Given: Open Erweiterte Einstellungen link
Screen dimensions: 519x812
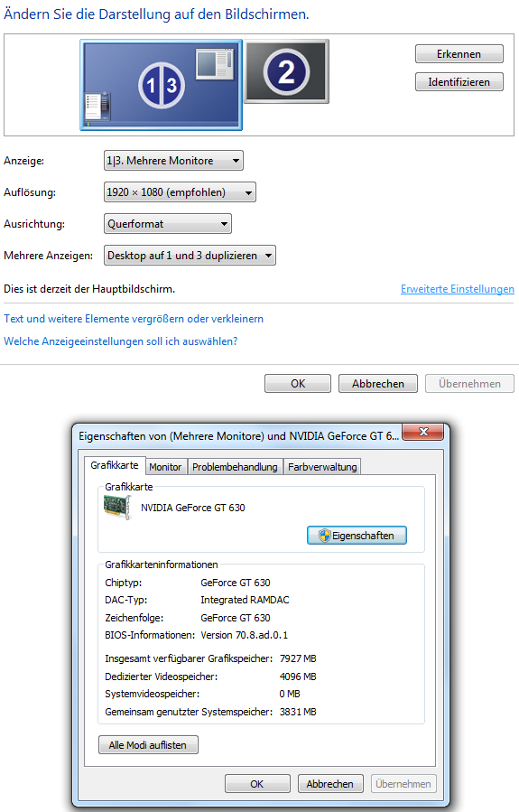Looking at the screenshot, I should pyautogui.click(x=458, y=289).
